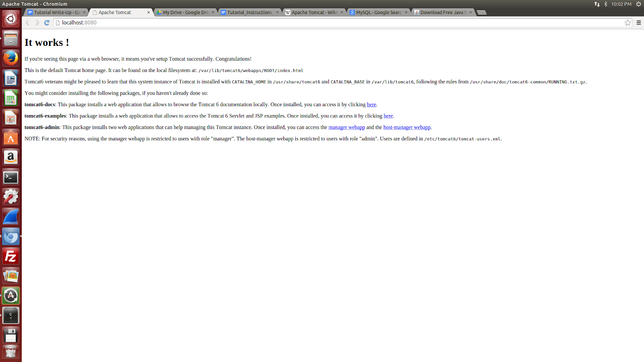This screenshot has height=362, width=644.
Task: Launch LibreOffice Impress from the launcher
Action: click(x=11, y=118)
